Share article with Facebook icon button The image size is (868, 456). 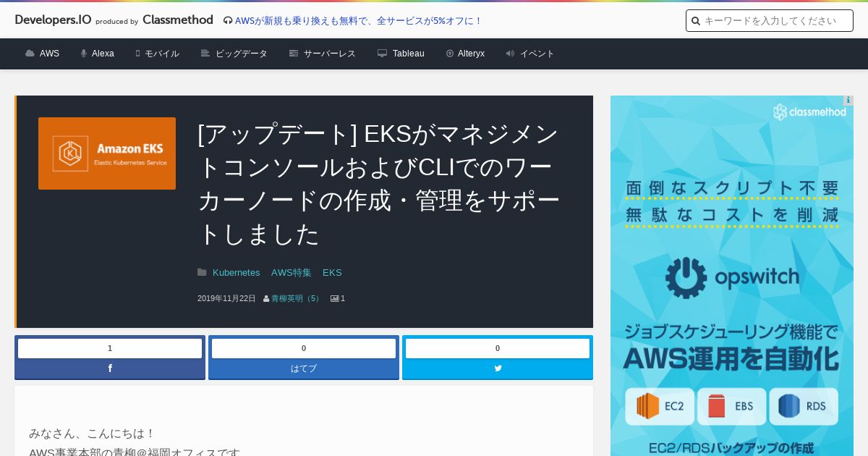tap(110, 368)
